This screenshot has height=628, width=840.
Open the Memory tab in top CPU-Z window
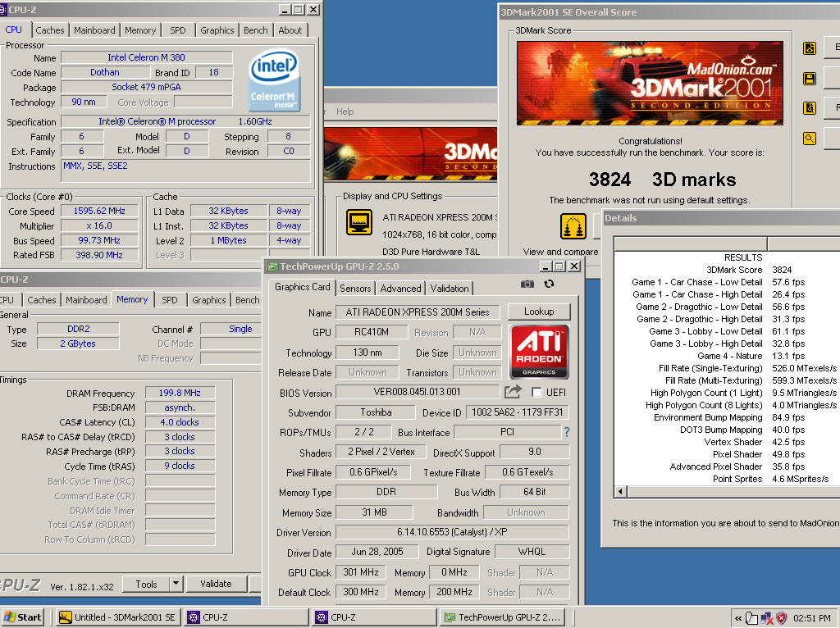tap(140, 30)
